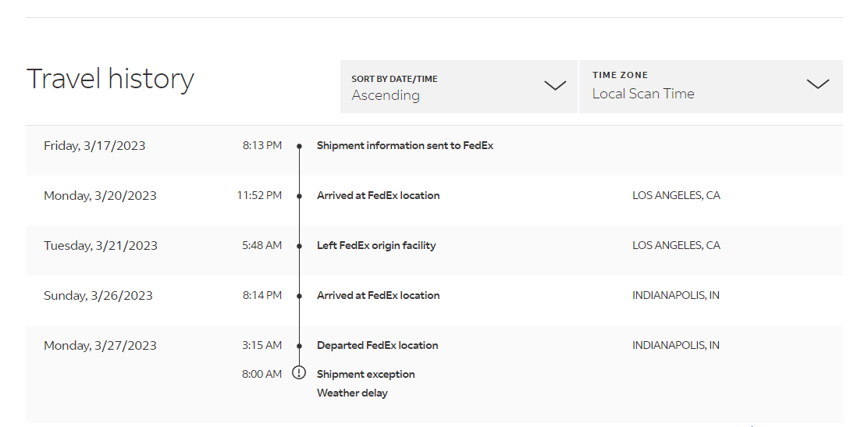
Task: Click the Weather delay status text
Action: tap(352, 393)
